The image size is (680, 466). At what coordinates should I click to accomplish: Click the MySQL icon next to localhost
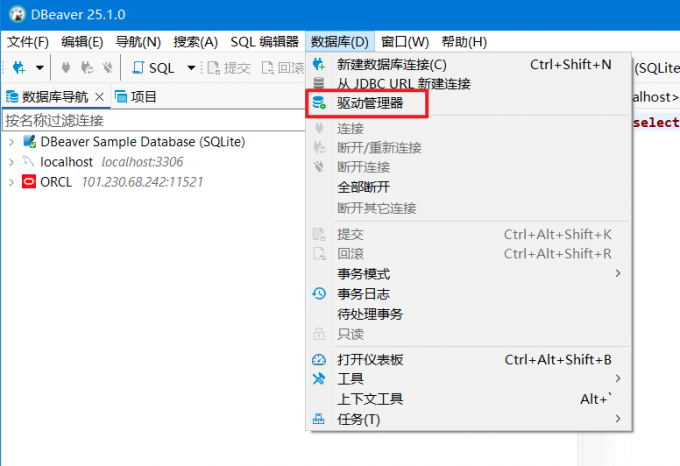(29, 162)
